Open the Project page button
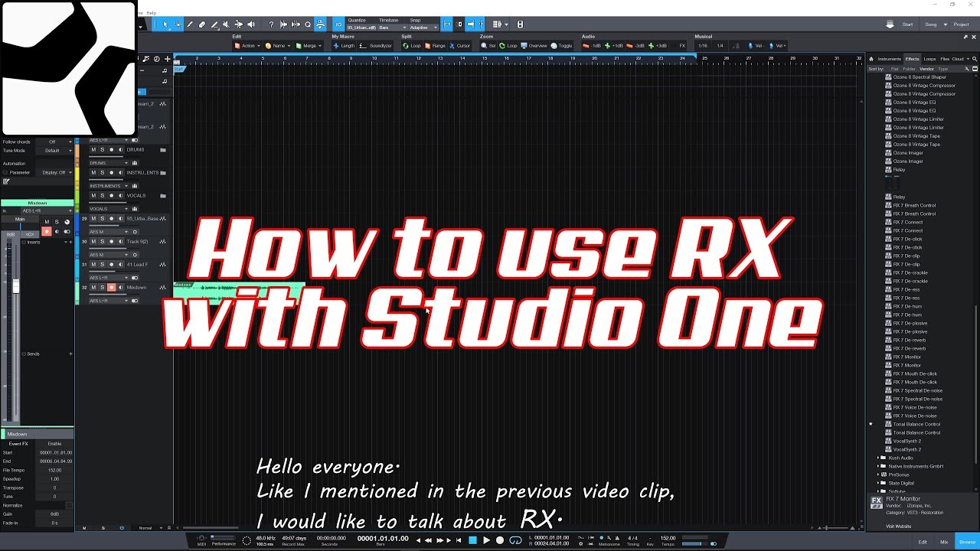The height and width of the screenshot is (551, 980). pyautogui.click(x=961, y=24)
